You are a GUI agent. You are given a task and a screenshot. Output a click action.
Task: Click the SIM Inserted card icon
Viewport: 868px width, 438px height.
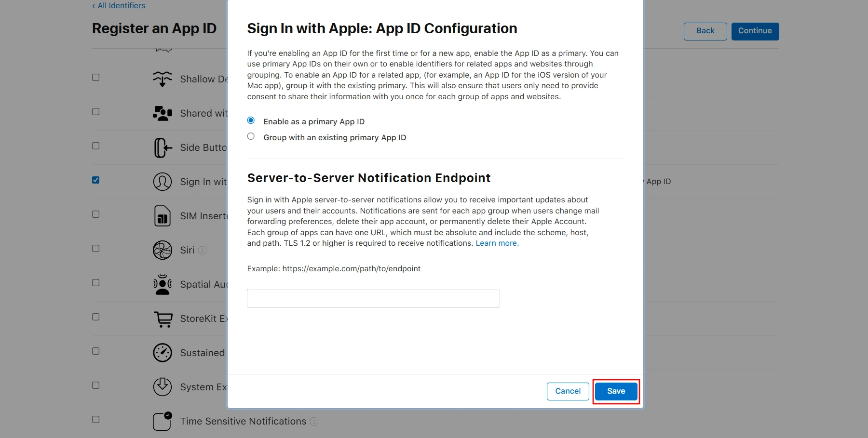163,216
